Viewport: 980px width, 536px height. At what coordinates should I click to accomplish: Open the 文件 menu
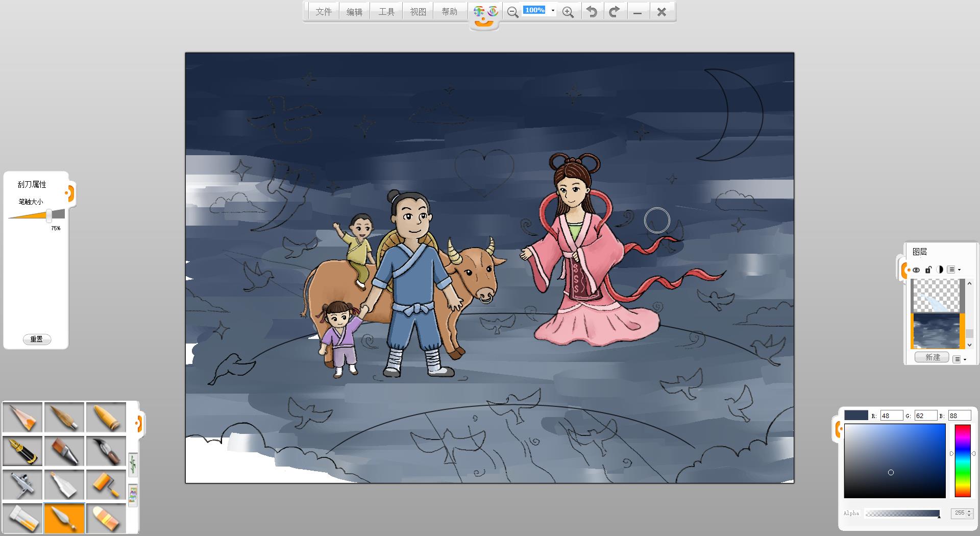[x=324, y=12]
